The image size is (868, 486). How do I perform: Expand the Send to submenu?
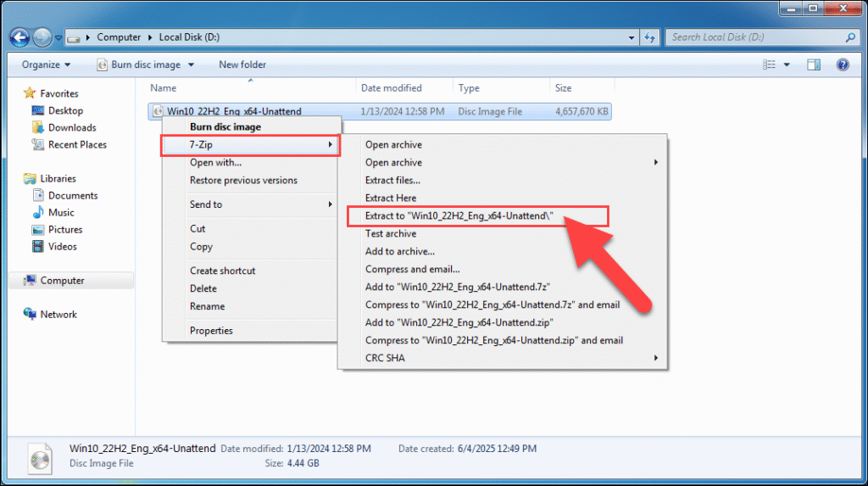250,204
